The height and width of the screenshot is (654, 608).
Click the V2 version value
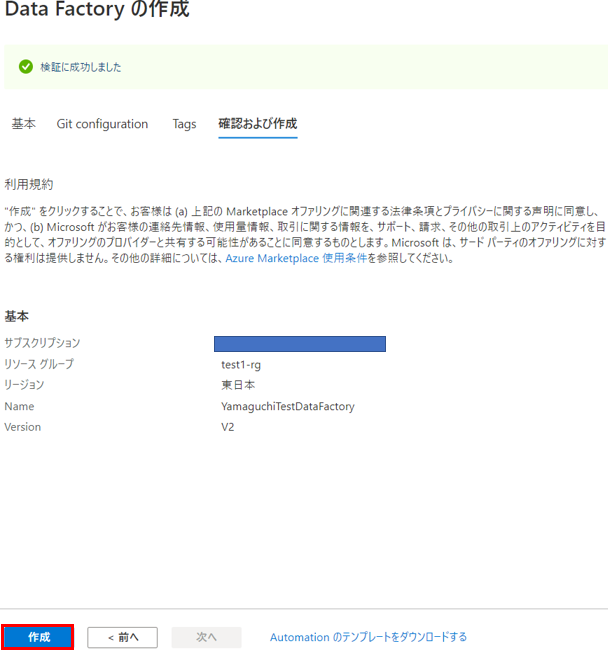tap(228, 427)
